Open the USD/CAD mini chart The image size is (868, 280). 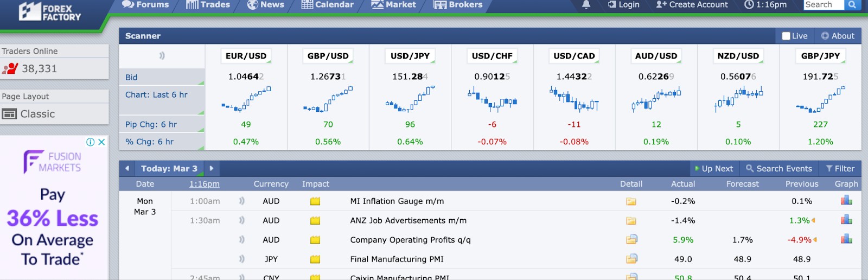(574, 99)
